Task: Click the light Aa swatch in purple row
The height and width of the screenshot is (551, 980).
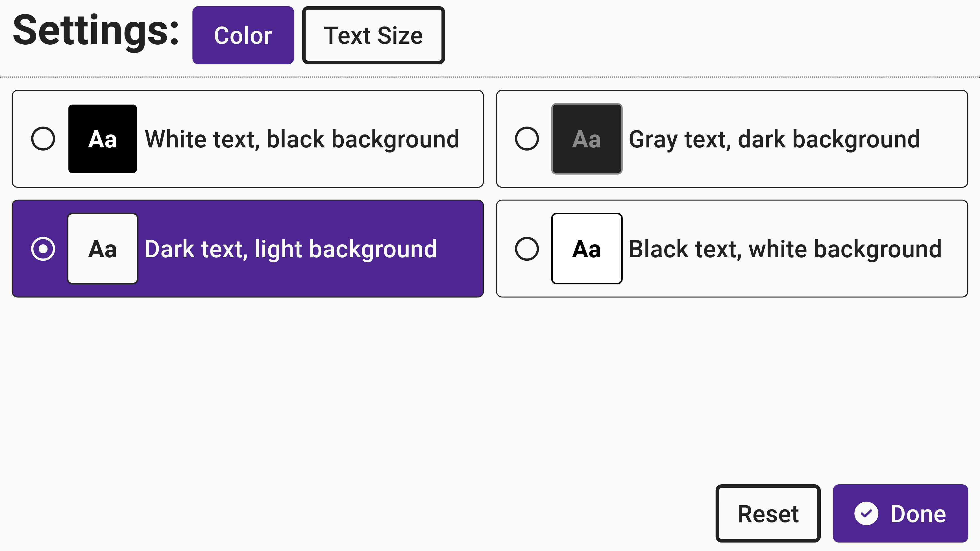Action: tap(102, 249)
